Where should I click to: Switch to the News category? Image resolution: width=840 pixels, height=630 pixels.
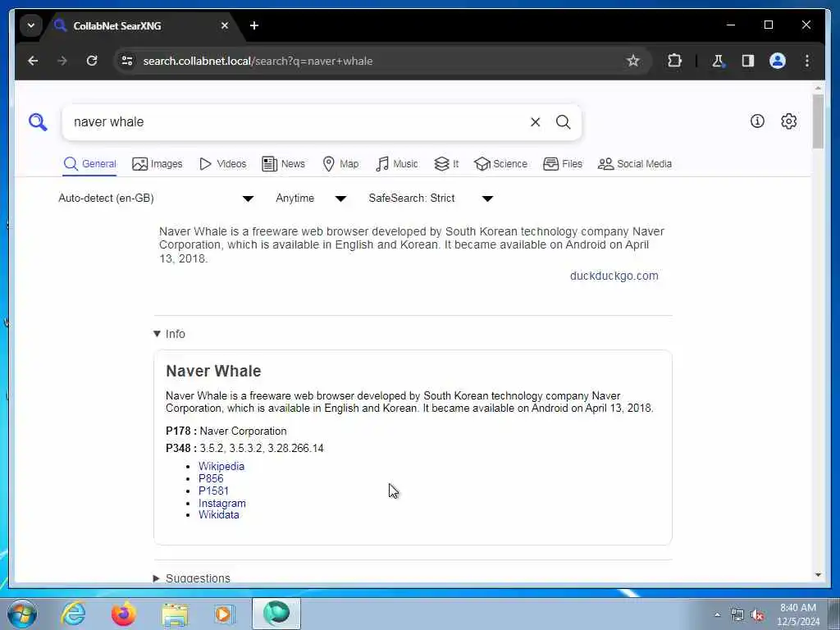(x=283, y=164)
